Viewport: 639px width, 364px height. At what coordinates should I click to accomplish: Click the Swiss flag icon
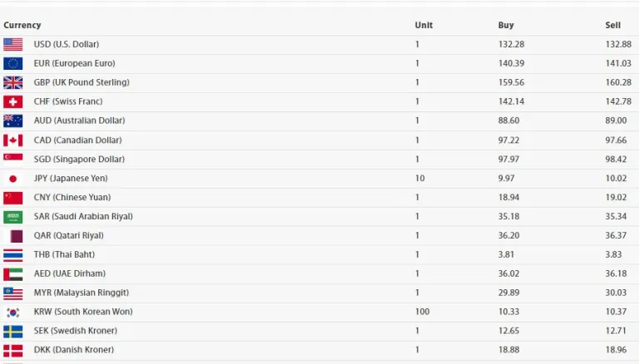[13, 101]
